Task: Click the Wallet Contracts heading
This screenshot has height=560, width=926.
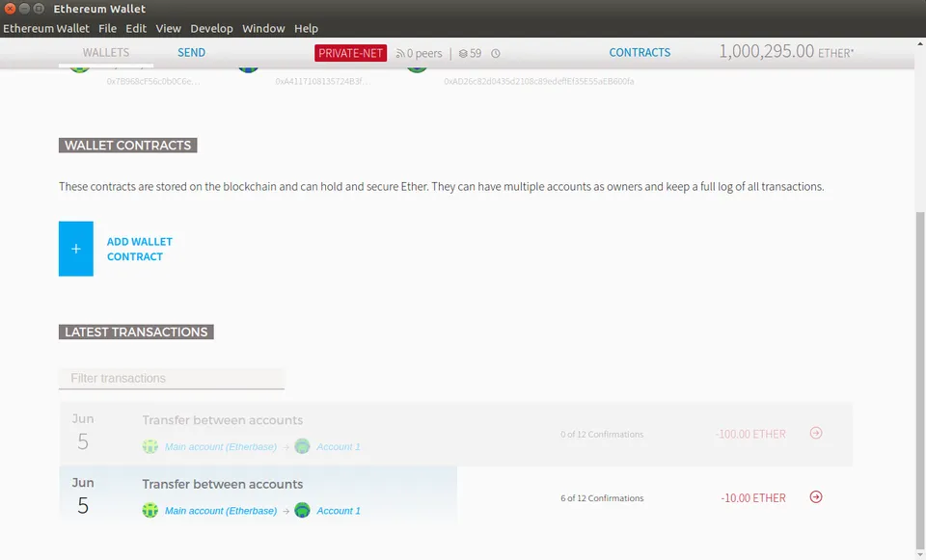Action: pos(127,146)
